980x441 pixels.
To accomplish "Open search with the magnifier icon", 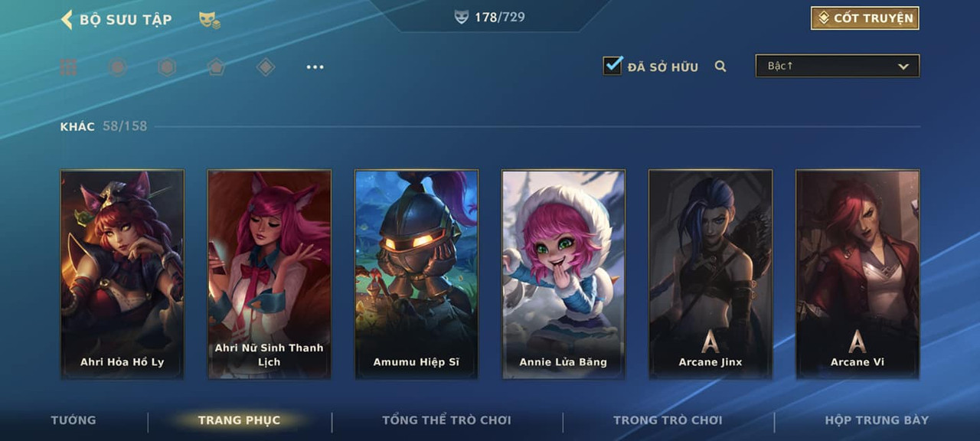I will point(720,67).
